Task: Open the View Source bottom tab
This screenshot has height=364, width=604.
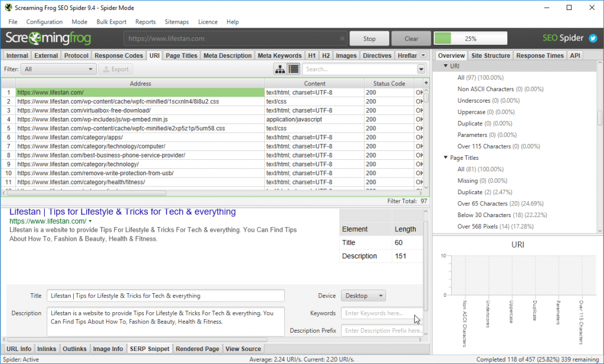Action: coord(243,349)
